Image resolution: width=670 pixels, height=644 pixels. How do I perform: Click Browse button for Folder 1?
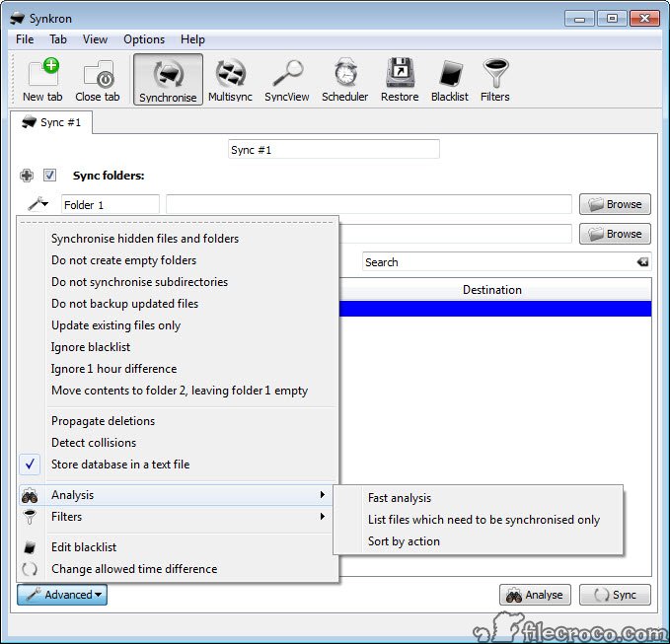[x=615, y=204]
